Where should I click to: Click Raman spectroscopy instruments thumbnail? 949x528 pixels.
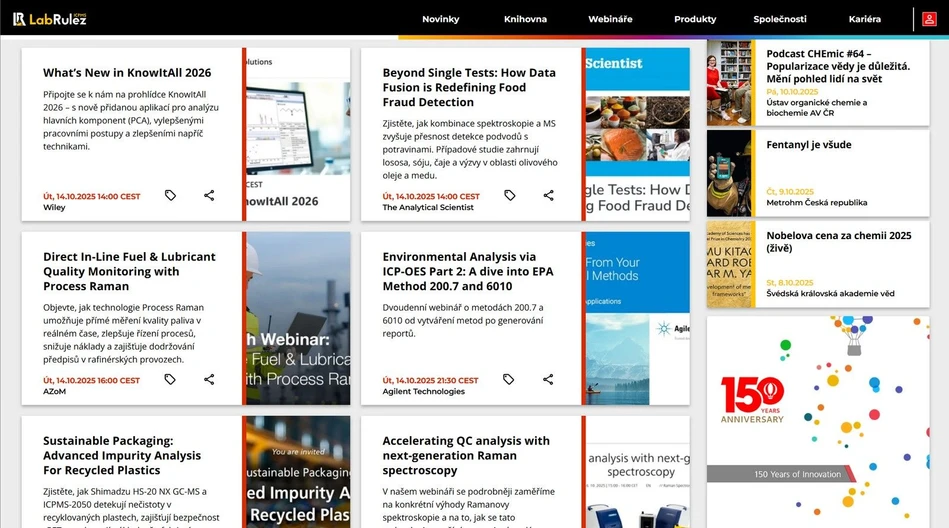coord(637,472)
